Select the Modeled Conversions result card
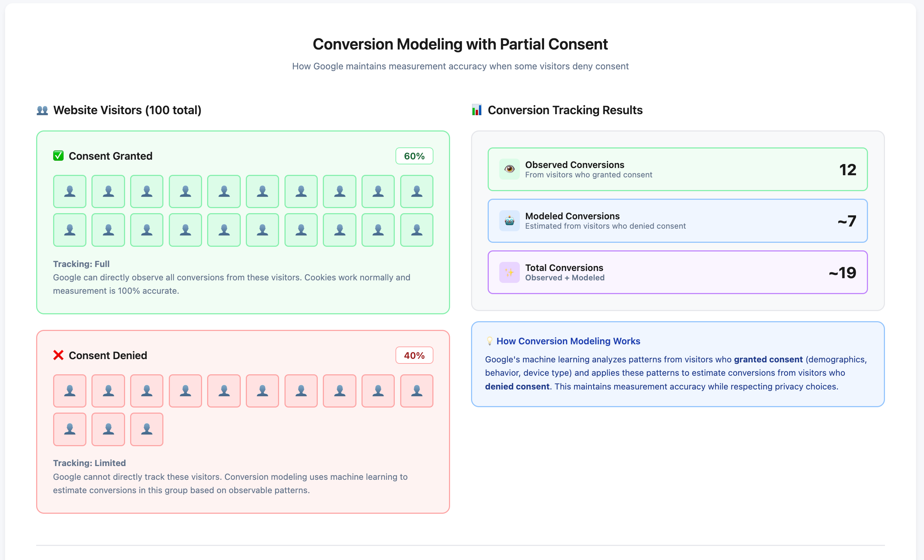The height and width of the screenshot is (560, 924). pyautogui.click(x=677, y=221)
